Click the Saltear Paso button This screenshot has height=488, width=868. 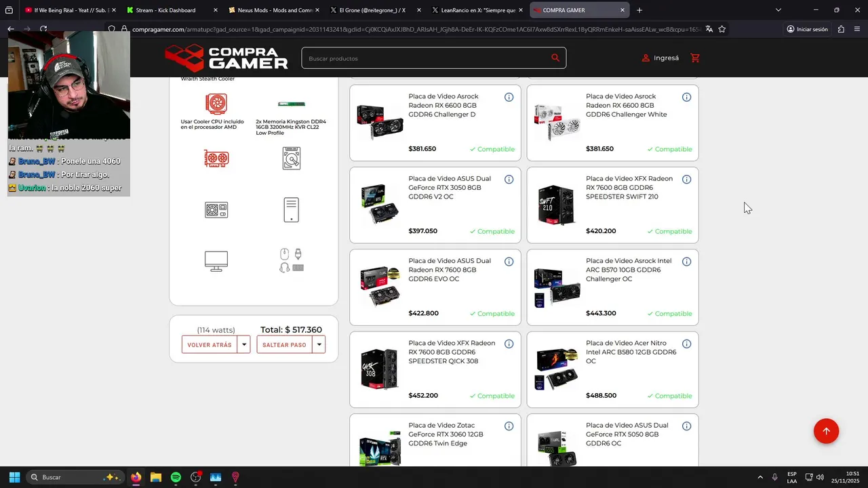[285, 344]
